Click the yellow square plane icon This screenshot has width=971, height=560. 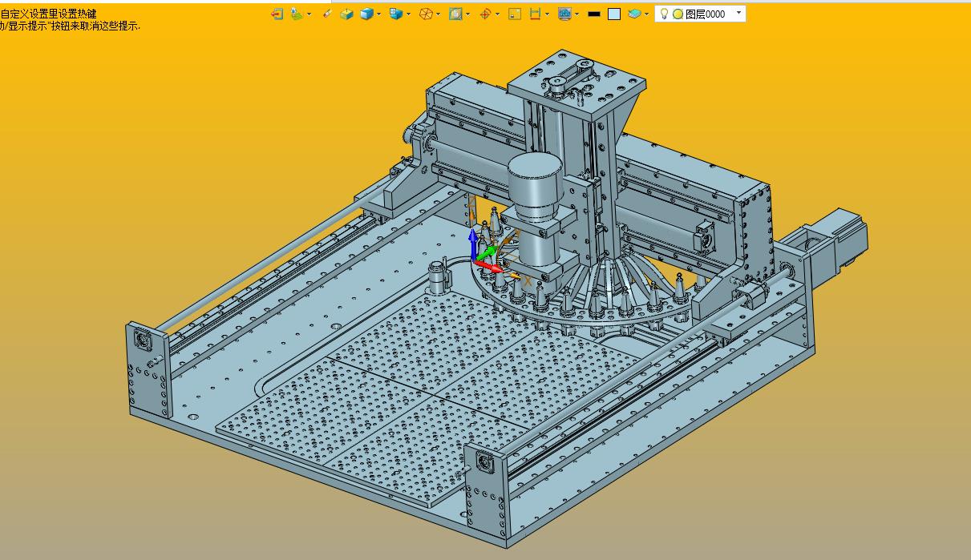pyautogui.click(x=515, y=14)
